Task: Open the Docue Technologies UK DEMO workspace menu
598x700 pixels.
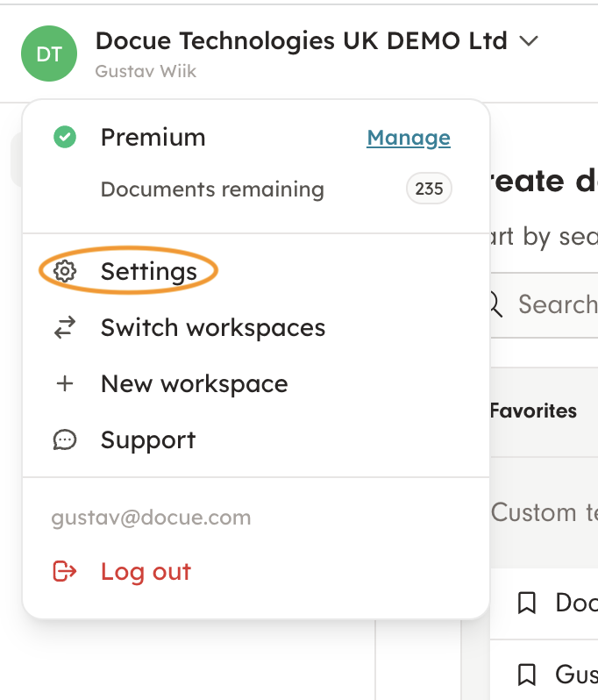Action: tap(301, 40)
